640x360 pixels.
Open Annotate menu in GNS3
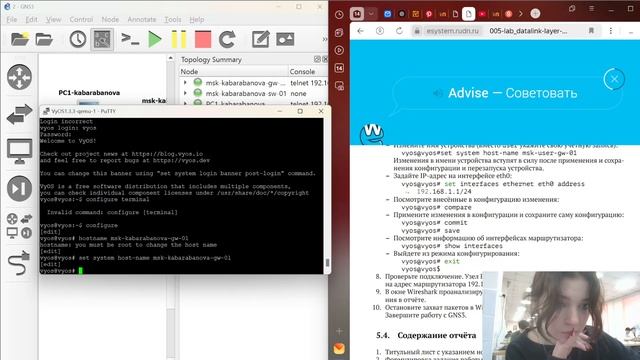pyautogui.click(x=142, y=19)
